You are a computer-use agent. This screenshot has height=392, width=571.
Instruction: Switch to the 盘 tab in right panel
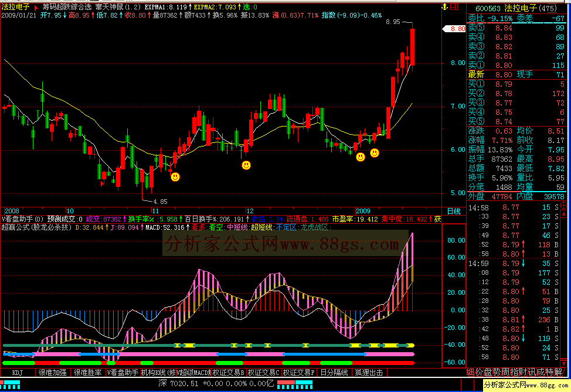tap(488, 372)
